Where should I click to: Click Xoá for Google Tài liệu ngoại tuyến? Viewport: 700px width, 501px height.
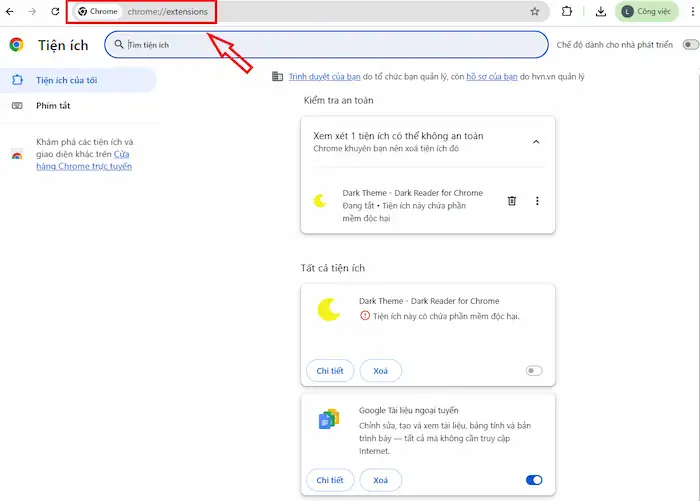pyautogui.click(x=380, y=481)
